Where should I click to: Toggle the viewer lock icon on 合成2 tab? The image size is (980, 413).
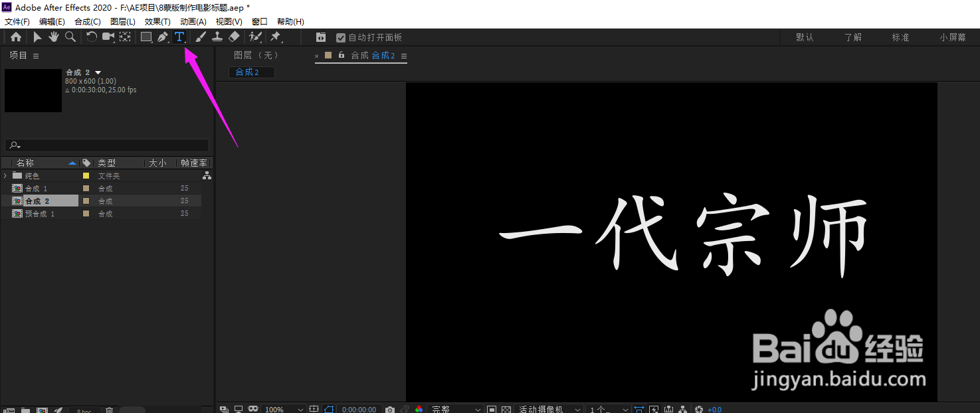341,55
